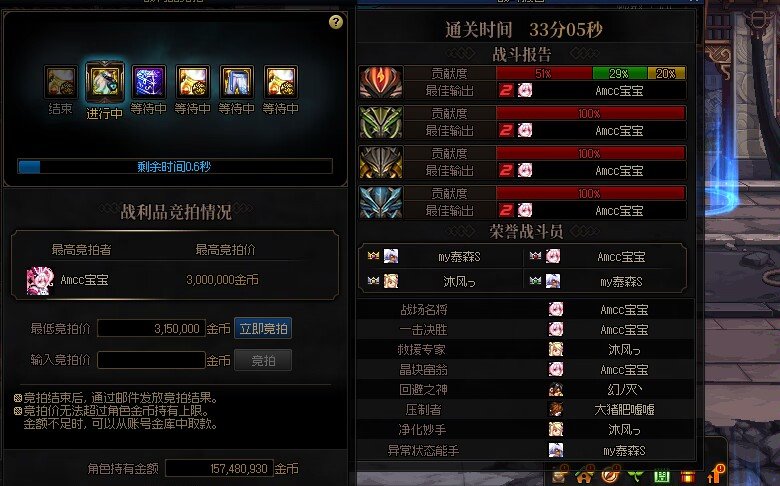Click the red flame boss helmet icon
Viewport: 780px width, 486px height.
click(381, 82)
